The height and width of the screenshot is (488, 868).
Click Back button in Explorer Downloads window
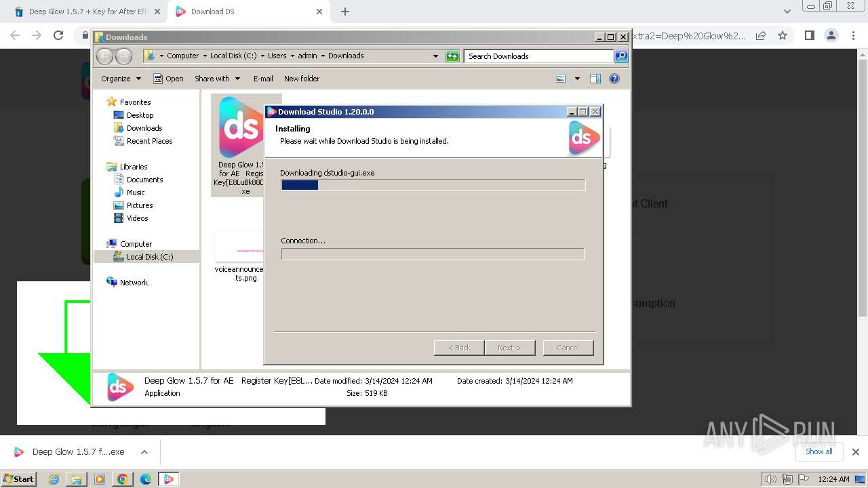pos(104,56)
